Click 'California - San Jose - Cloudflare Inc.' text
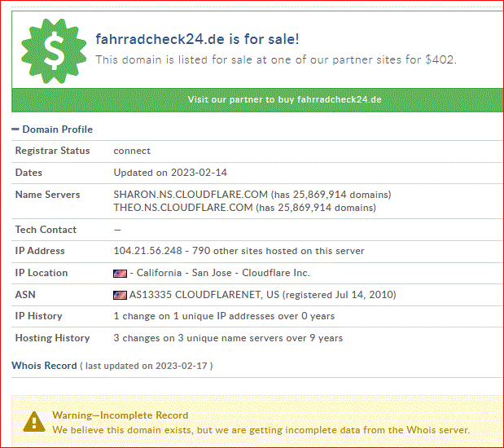The width and height of the screenshot is (504, 448). pyautogui.click(x=223, y=273)
